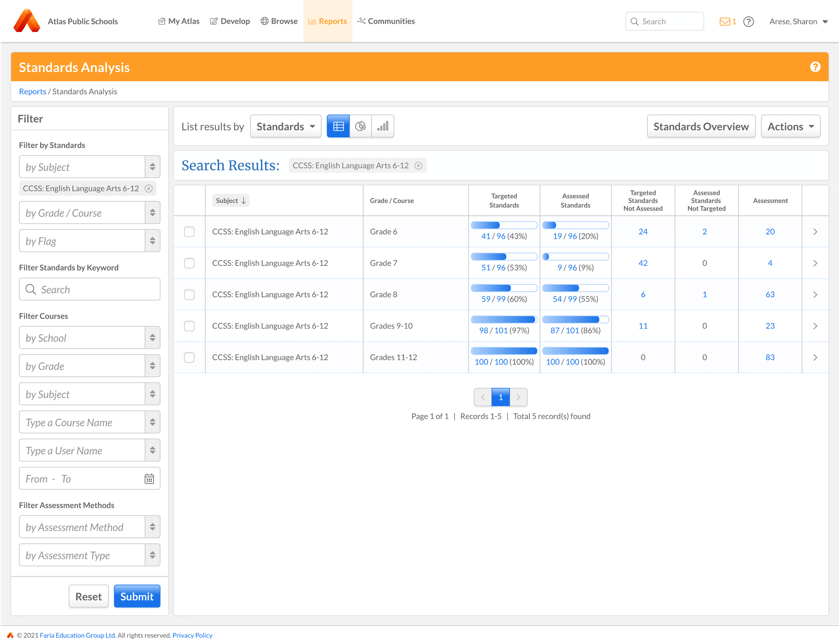This screenshot has width=839, height=644.
Task: Remove CCSS filter tag in Search Results
Action: coord(419,165)
